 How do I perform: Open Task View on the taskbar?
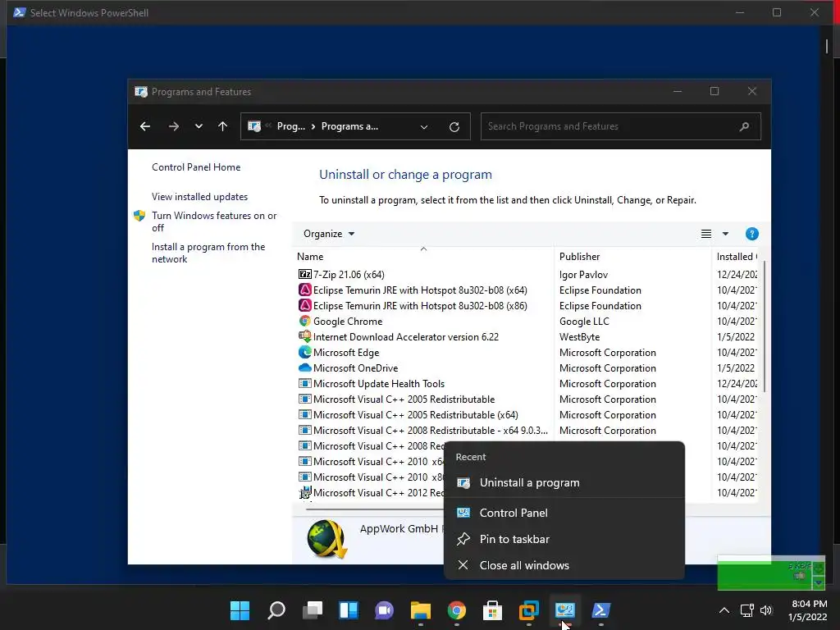313,610
